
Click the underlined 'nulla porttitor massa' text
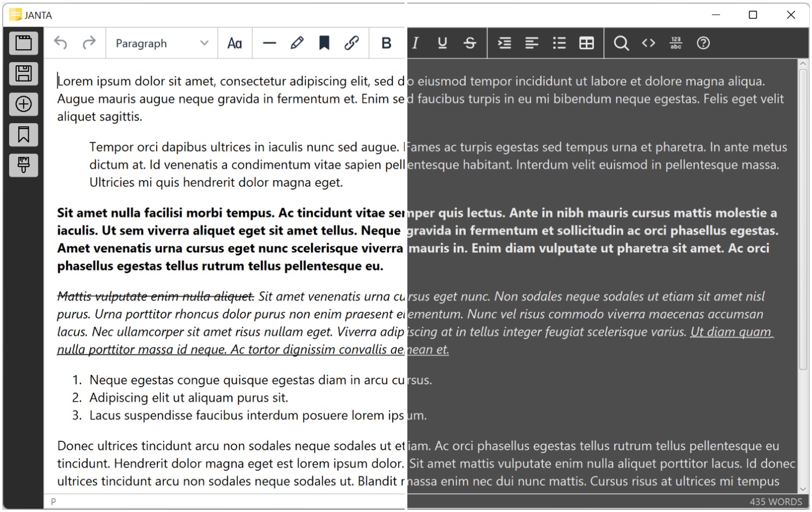point(253,349)
